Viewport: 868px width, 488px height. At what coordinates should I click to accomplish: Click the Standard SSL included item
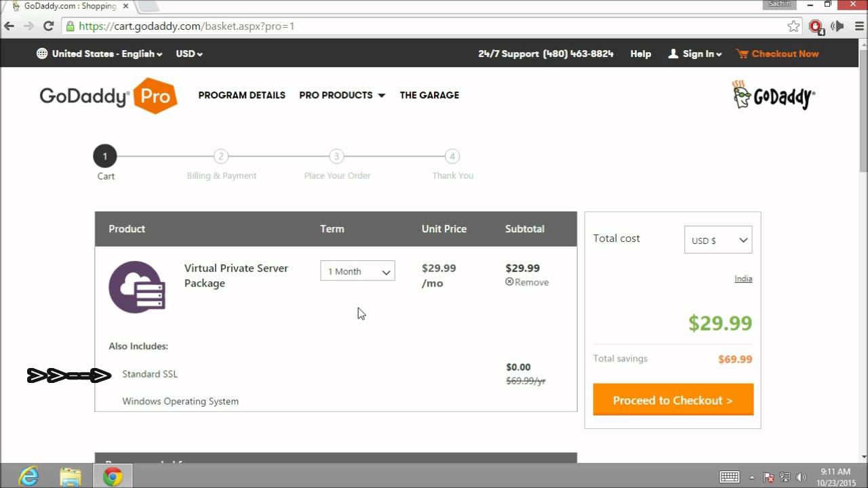[150, 374]
